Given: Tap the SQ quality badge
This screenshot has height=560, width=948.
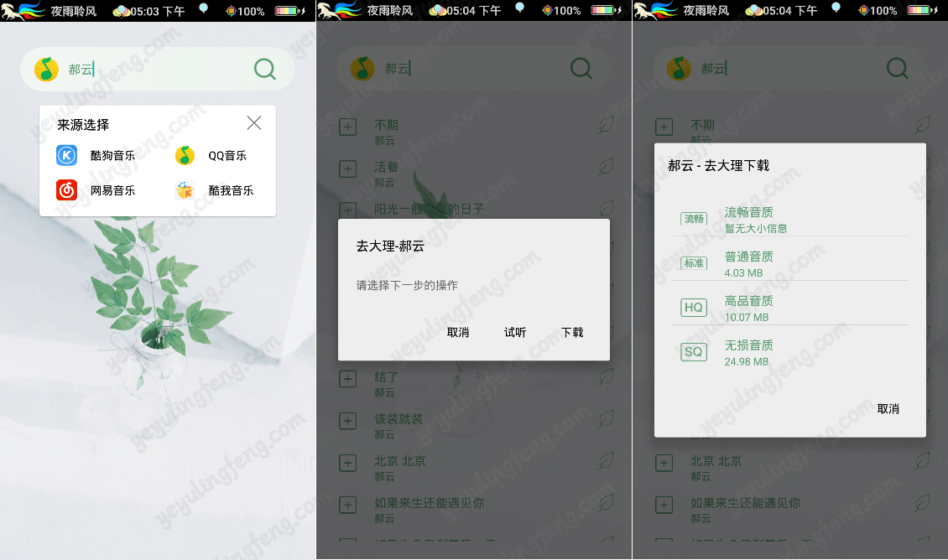Looking at the screenshot, I should pyautogui.click(x=694, y=351).
